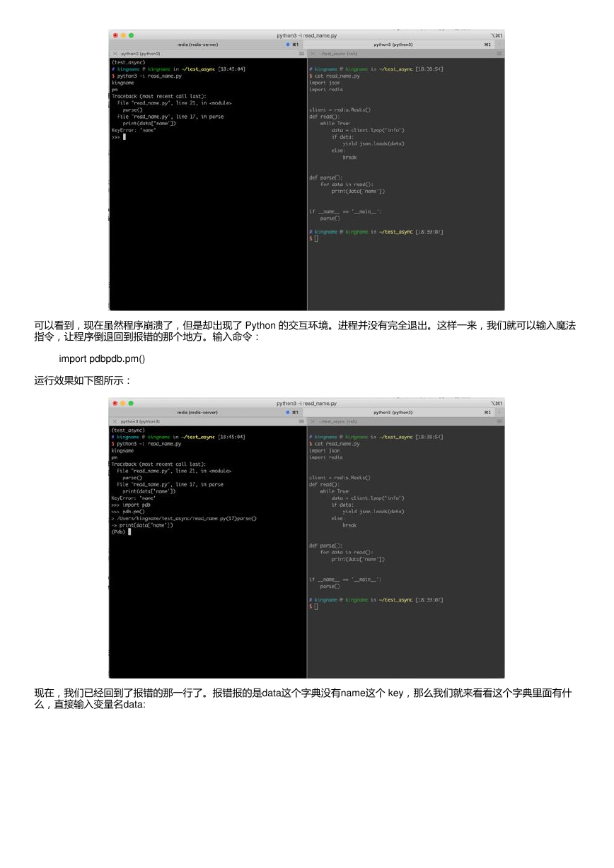The width and height of the screenshot is (614, 868).
Task: Switch to python3 tab in the terminal showing the (Pdb) prompt
Action: pos(393,412)
